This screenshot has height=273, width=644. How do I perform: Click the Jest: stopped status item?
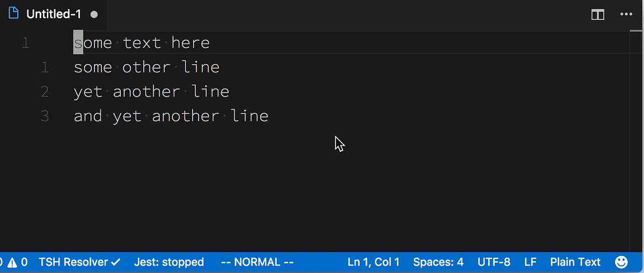pyautogui.click(x=169, y=262)
